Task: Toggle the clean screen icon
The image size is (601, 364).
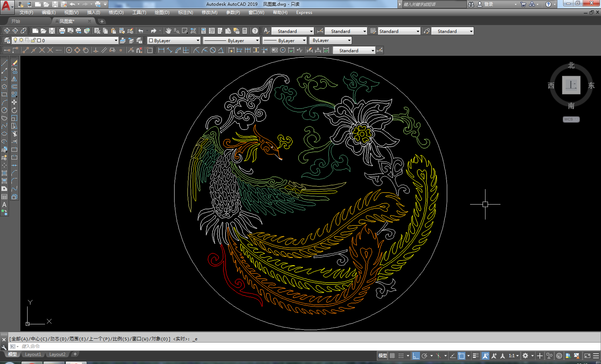Action: 587,356
